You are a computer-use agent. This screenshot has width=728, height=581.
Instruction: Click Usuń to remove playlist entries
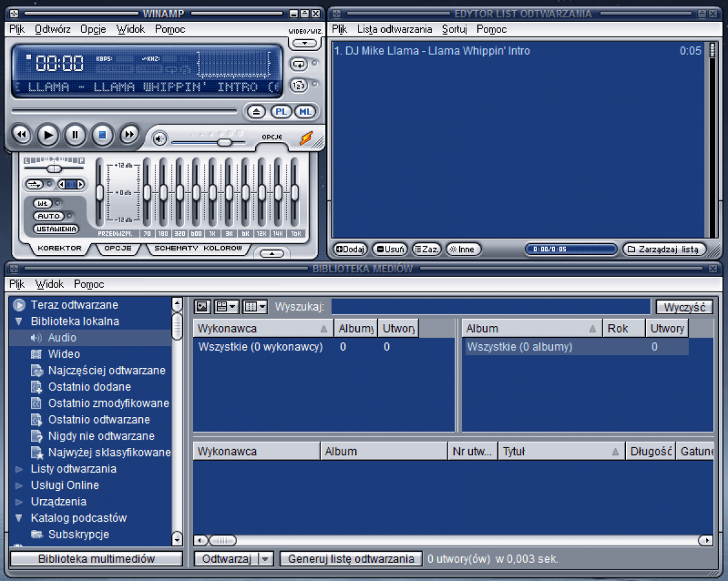[390, 249]
